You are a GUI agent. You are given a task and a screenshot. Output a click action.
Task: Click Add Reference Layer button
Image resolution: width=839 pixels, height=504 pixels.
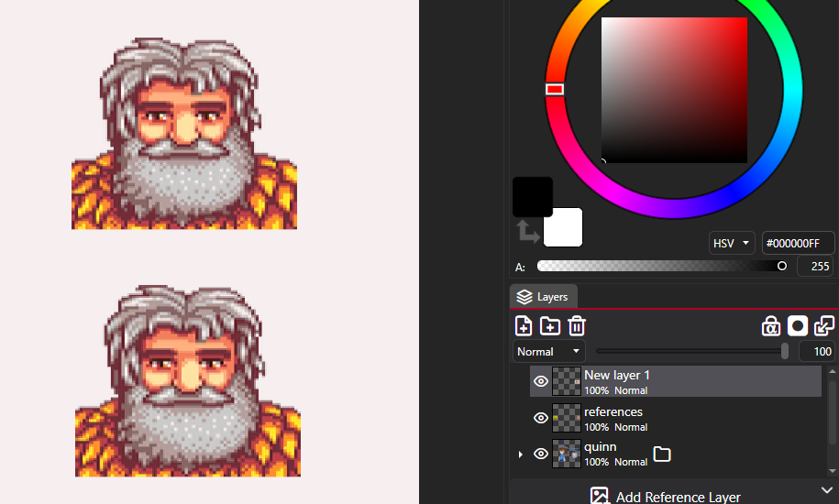click(x=665, y=497)
